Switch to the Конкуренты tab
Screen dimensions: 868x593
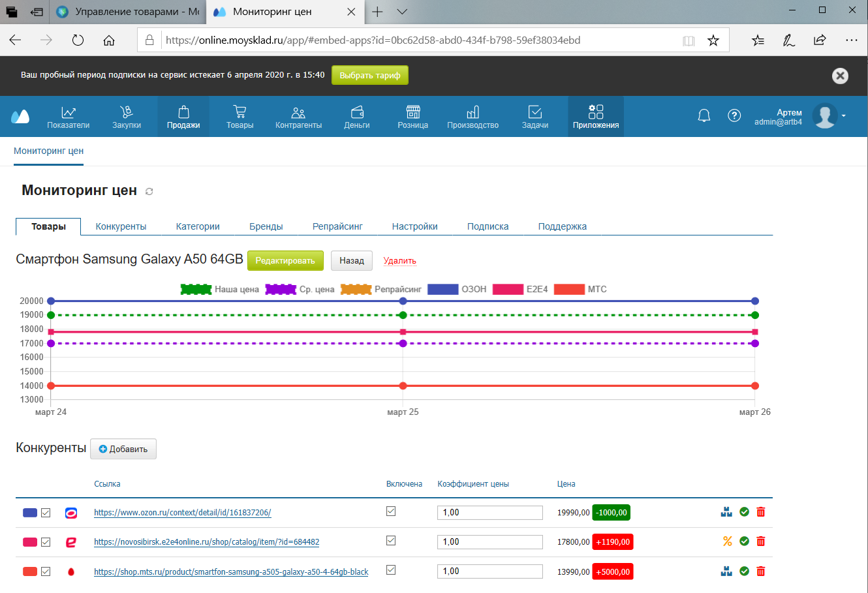tap(121, 226)
